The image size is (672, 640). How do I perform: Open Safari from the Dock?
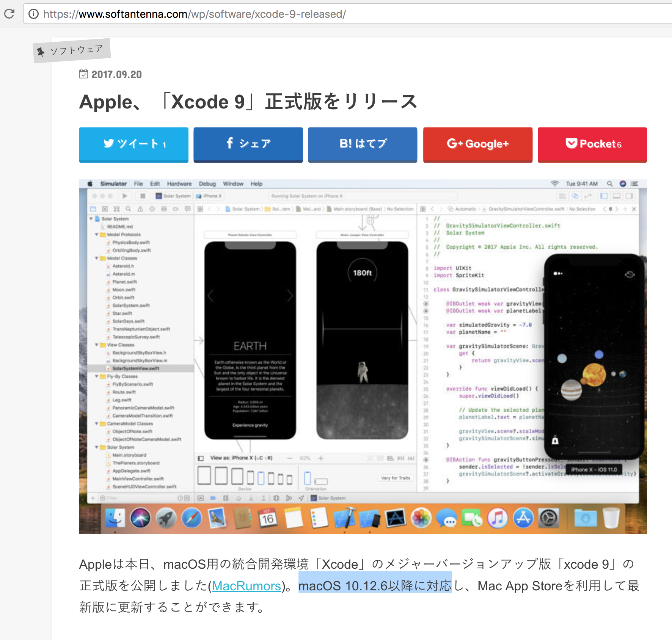pos(193,518)
